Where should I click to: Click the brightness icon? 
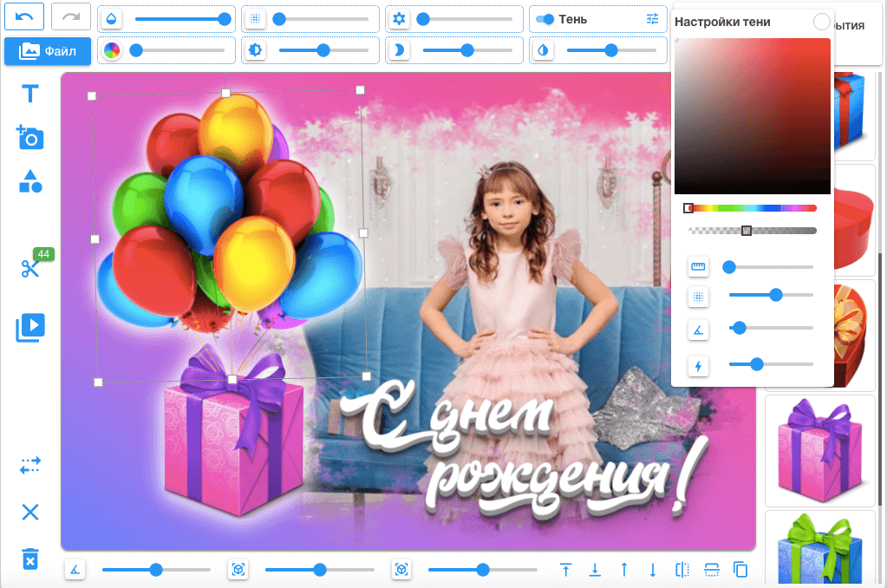tap(255, 50)
